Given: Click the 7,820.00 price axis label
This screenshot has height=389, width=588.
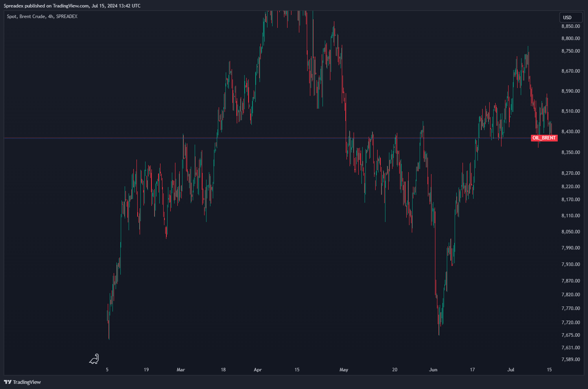Looking at the screenshot, I should (x=571, y=295).
